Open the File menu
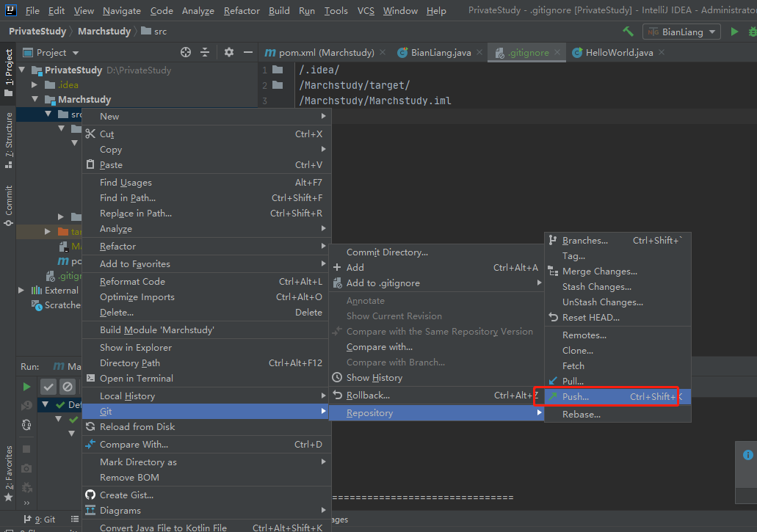 32,10
